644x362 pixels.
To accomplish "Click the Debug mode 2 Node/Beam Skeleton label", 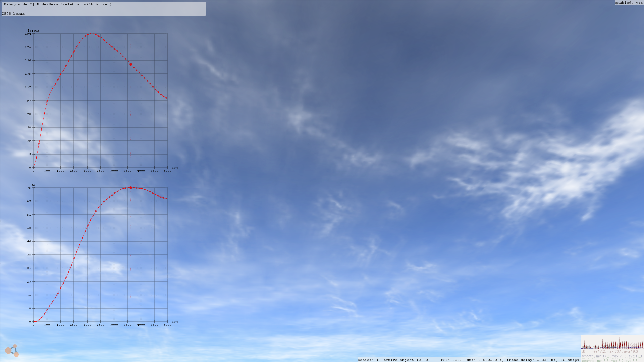I will click(57, 4).
